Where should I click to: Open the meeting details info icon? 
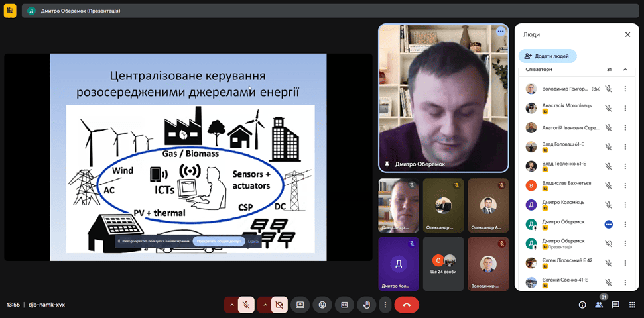582,305
